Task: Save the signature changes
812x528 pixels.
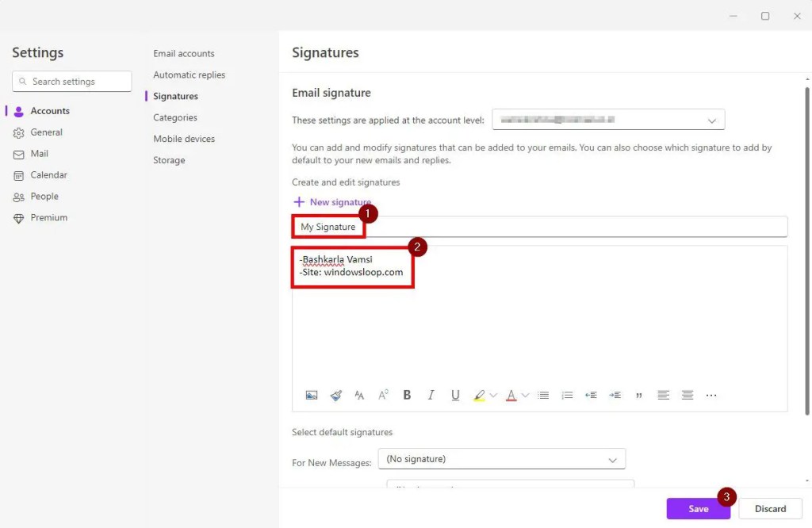Action: coord(699,508)
